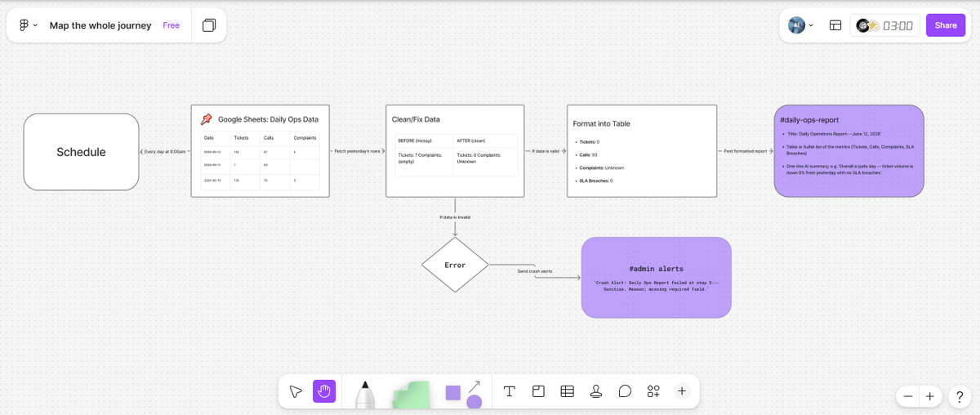Zoom in with plus button

[930, 397]
